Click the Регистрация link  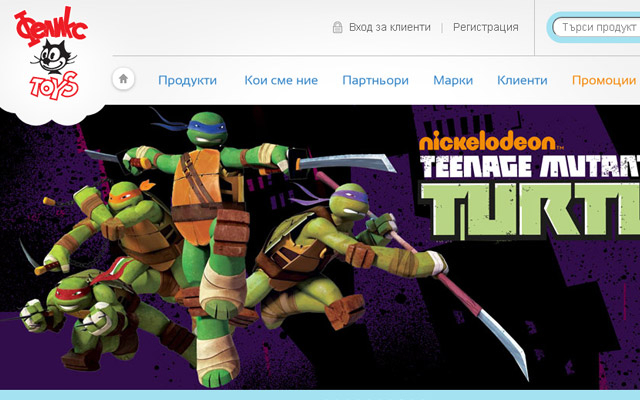(x=485, y=27)
